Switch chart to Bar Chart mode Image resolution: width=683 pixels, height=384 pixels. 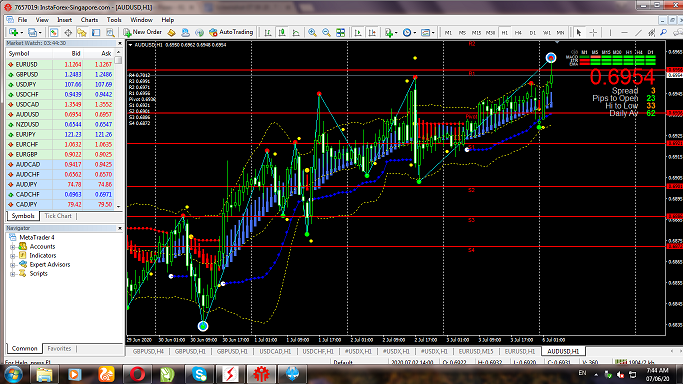coord(268,32)
